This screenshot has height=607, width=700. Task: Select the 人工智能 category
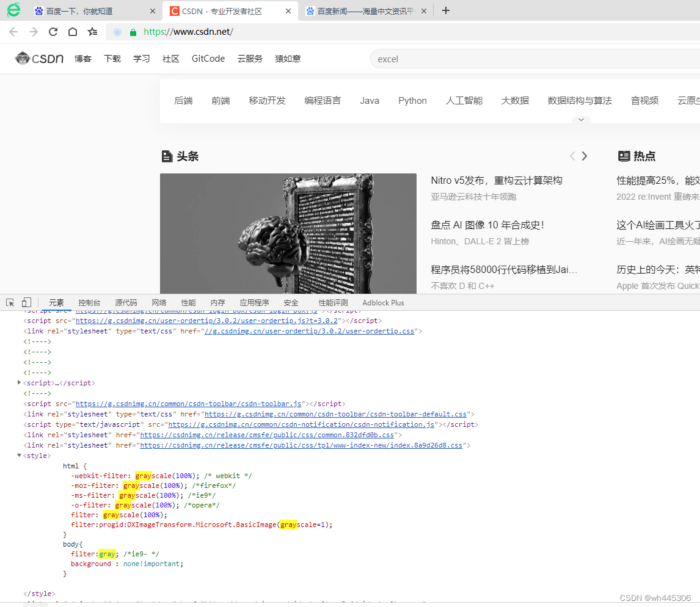(464, 101)
